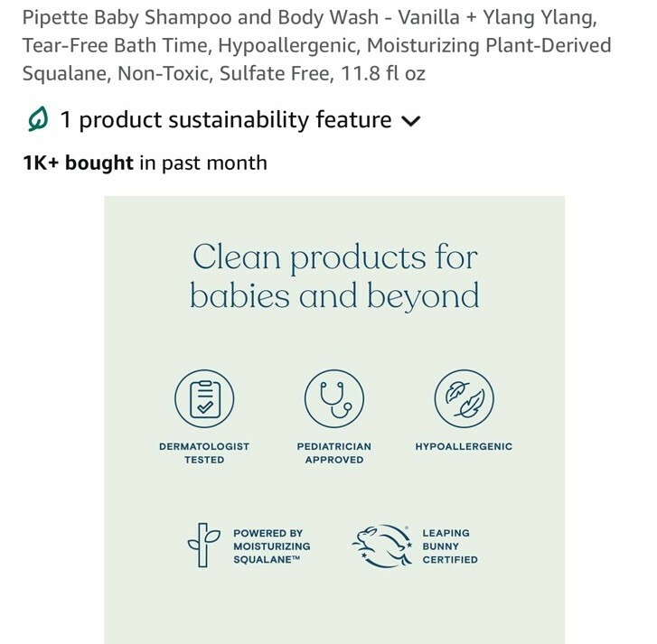Viewport: 657px width, 644px height.
Task: Click the Dermatologist Tested clipboard icon
Action: [x=204, y=398]
